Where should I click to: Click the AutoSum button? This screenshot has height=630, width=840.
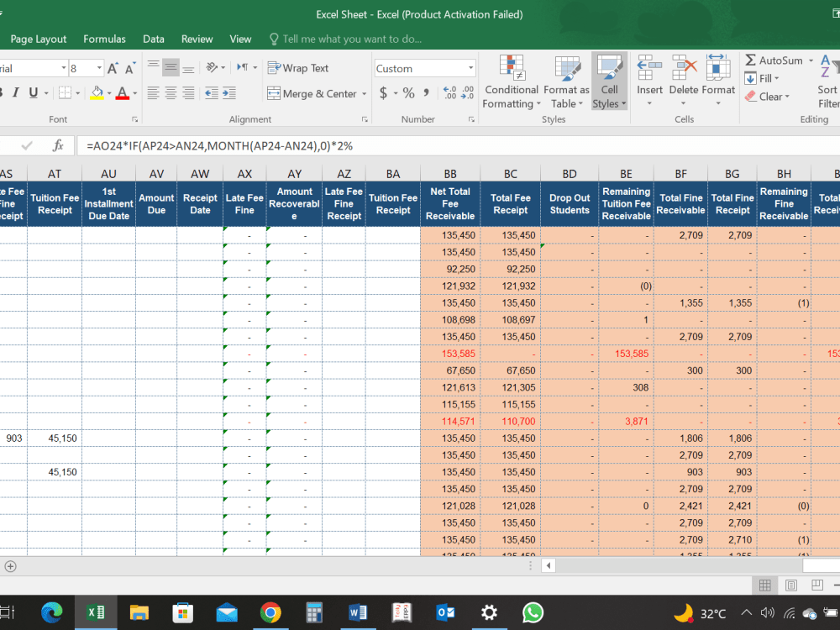click(773, 60)
